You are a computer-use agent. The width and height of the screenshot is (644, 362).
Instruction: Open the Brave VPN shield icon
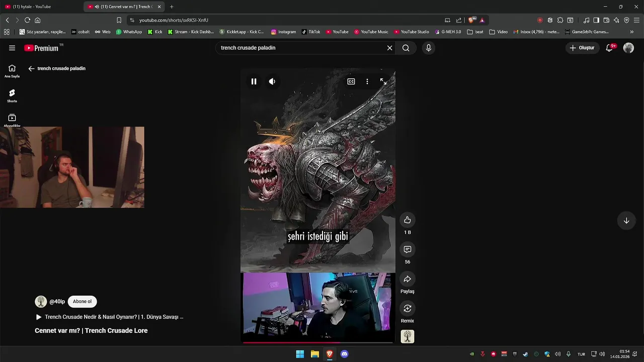(x=626, y=20)
